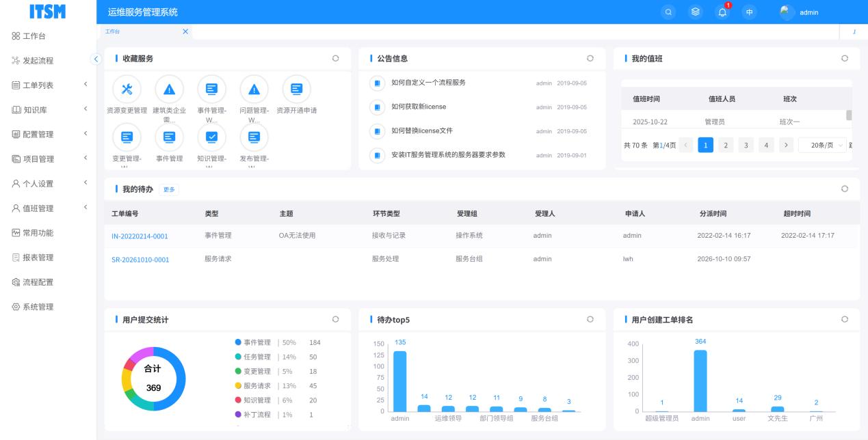This screenshot has width=868, height=440.
Task: Click the ITSM logo
Action: click(x=48, y=12)
